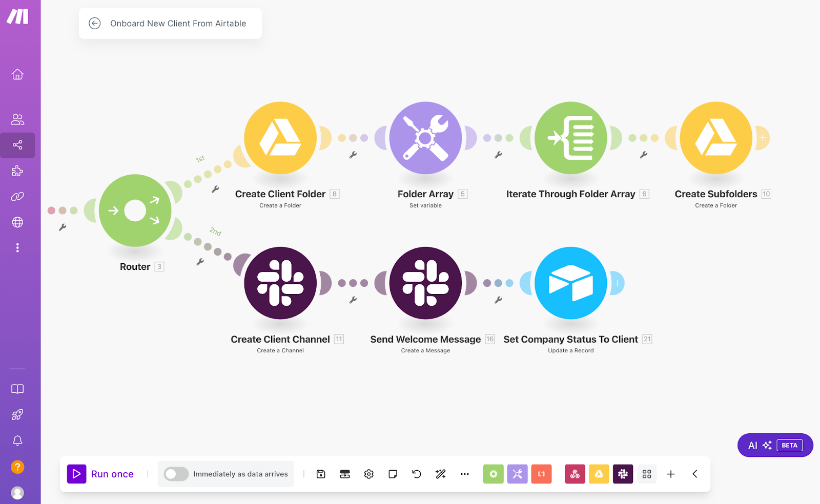Image resolution: width=820 pixels, height=504 pixels.
Task: Click the dark purple Slack favorite
Action: (623, 474)
